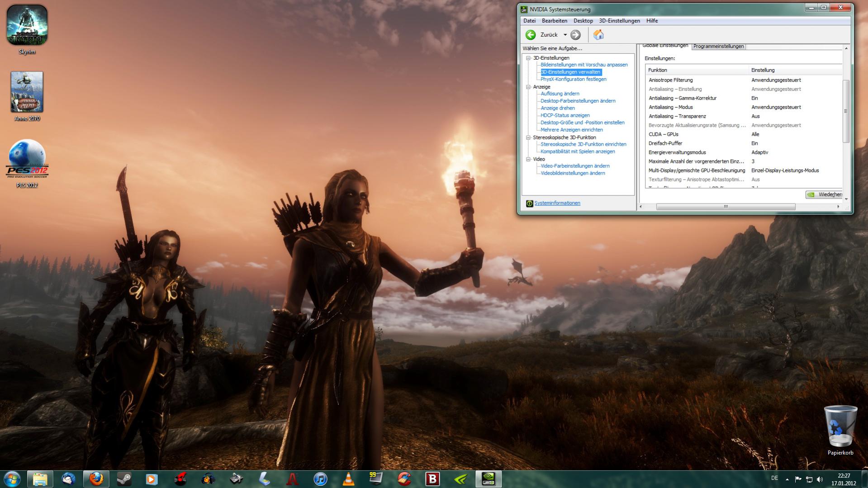Select the Papierkorb recycle bin icon

(840, 431)
